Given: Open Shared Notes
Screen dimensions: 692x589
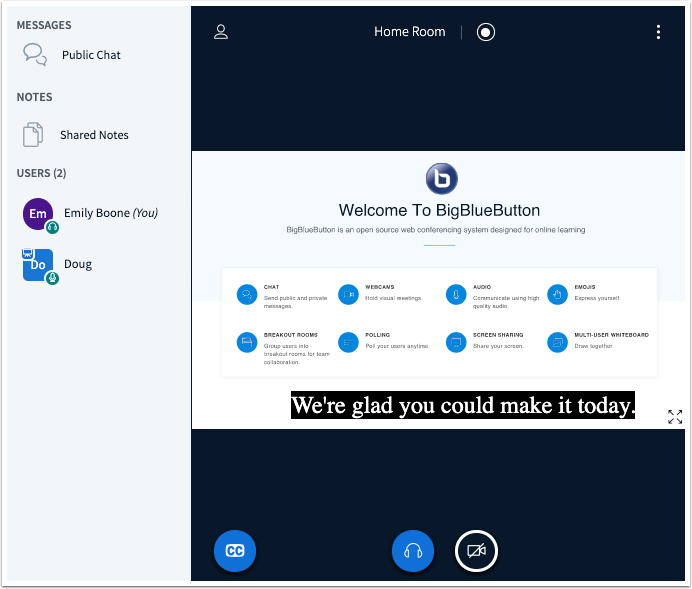Looking at the screenshot, I should pyautogui.click(x=94, y=135).
